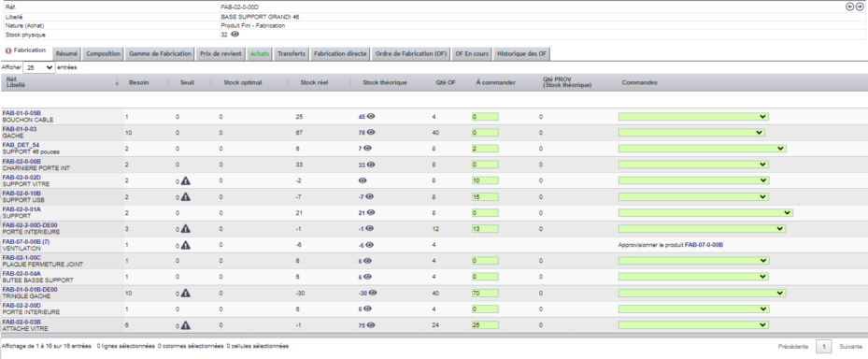Image resolution: width=868 pixels, height=359 pixels.
Task: Switch to the Composition tab
Action: 104,53
